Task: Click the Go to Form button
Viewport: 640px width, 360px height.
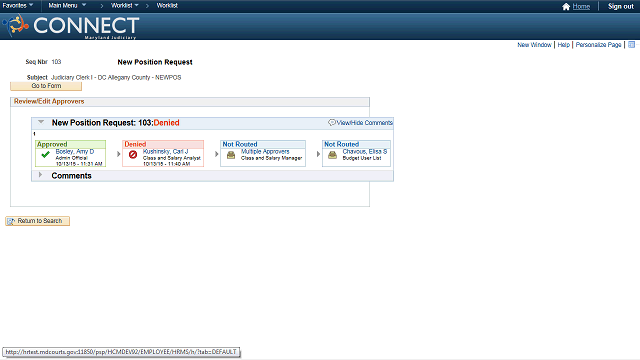Action: pos(46,86)
